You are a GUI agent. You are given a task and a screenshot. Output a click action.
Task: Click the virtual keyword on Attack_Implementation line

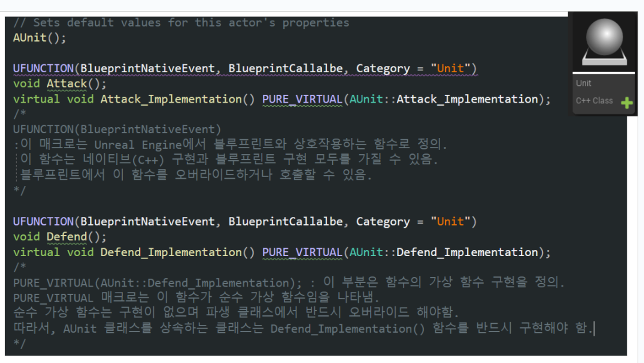click(36, 99)
